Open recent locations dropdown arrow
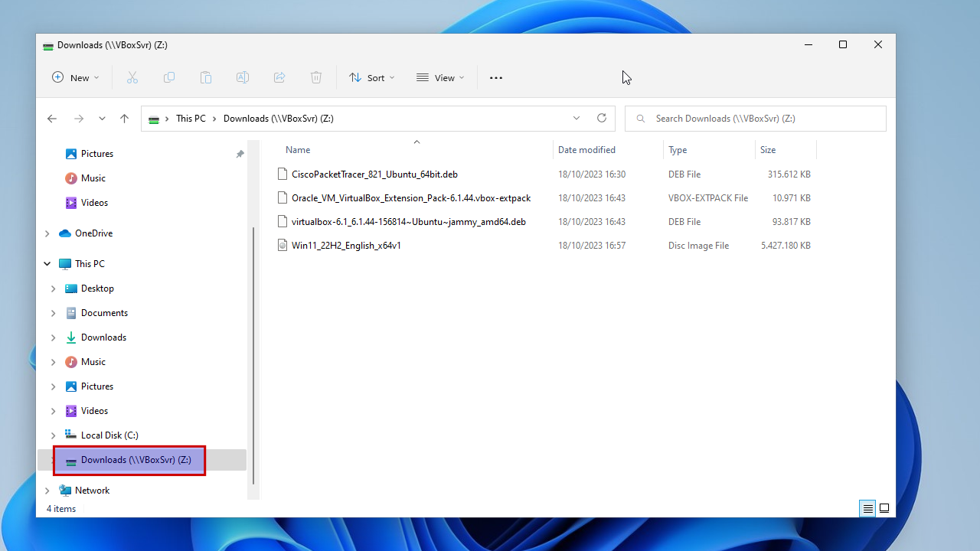 point(102,119)
